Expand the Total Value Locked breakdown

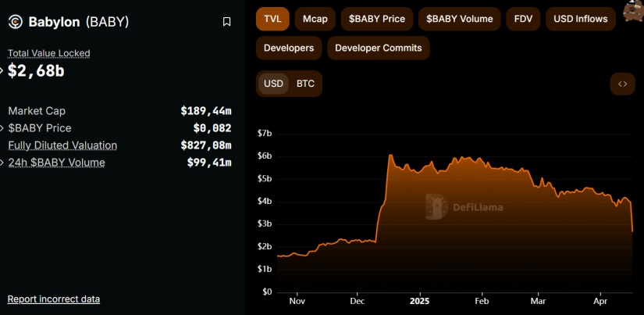coord(2,70)
